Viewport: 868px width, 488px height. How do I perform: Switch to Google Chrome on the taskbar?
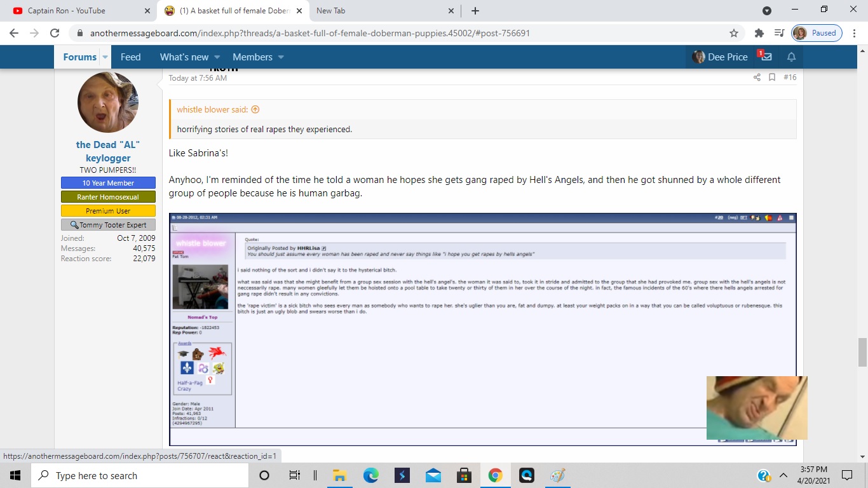click(x=496, y=475)
